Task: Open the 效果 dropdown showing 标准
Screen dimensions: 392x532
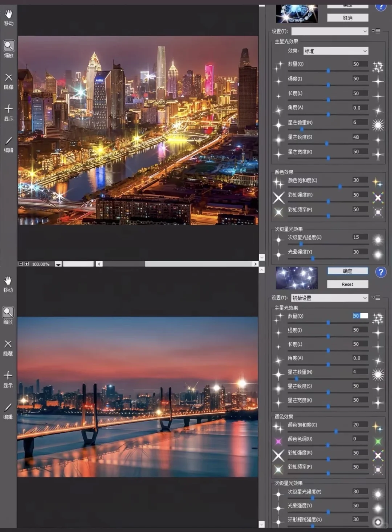Action: 336,51
